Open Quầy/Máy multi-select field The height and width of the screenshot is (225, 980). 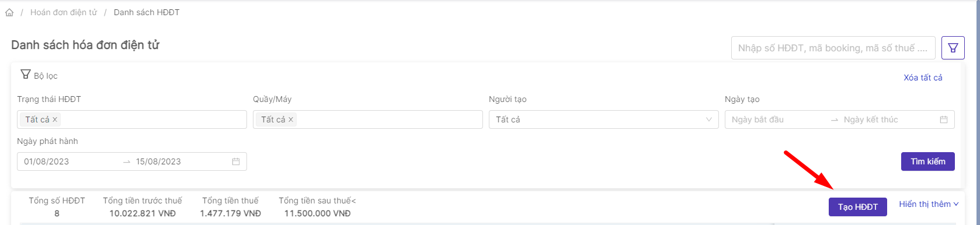click(368, 119)
